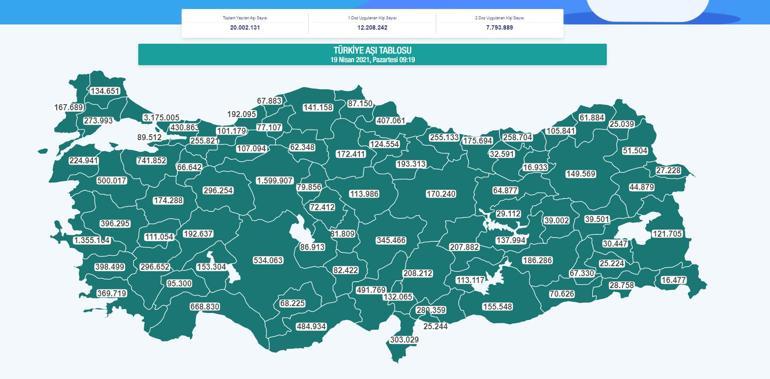
Task: Click the 113.986 map label
Action: coord(364,194)
